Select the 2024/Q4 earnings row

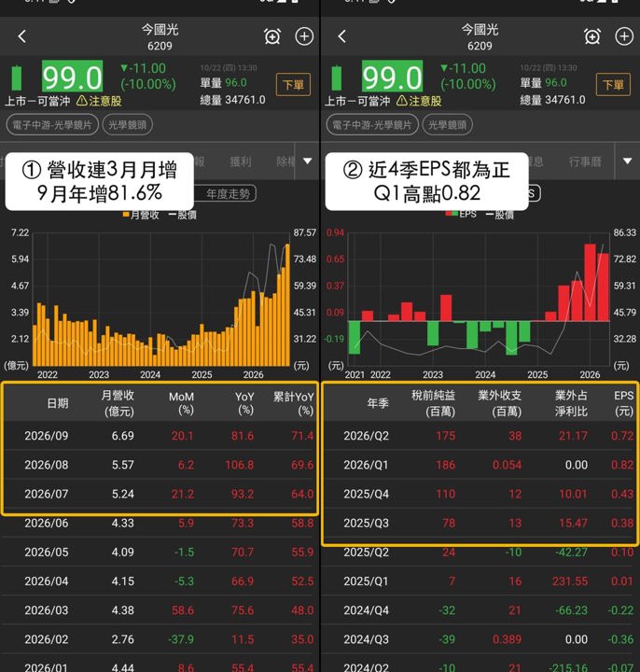click(x=480, y=610)
